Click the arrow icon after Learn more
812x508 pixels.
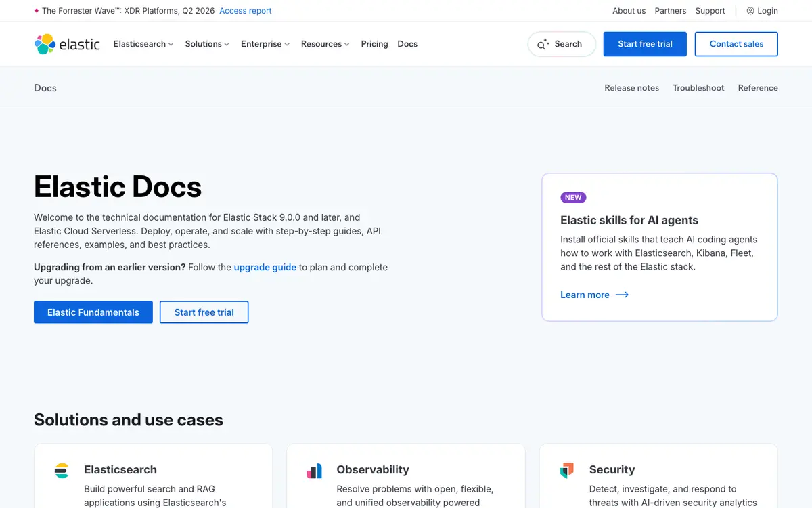coord(622,295)
